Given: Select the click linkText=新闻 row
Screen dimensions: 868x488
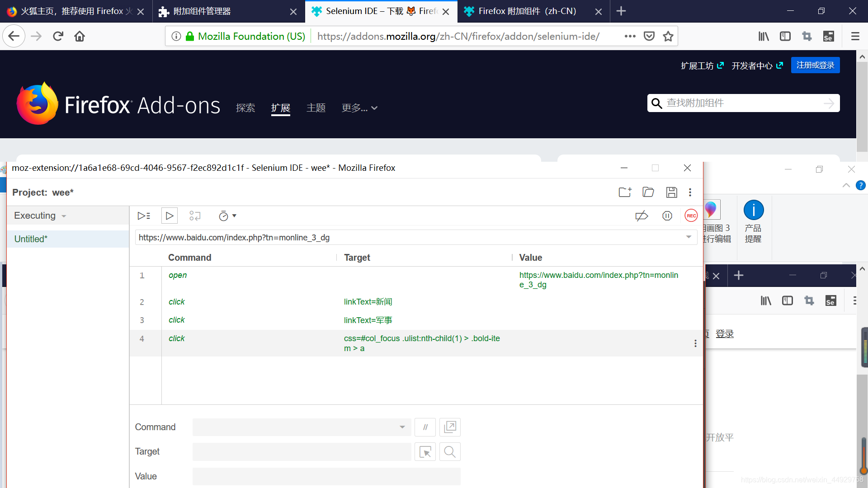Looking at the screenshot, I should [416, 302].
